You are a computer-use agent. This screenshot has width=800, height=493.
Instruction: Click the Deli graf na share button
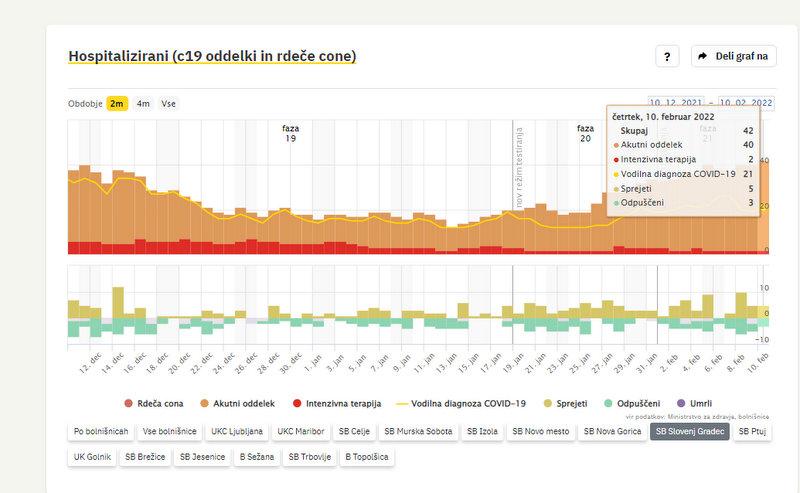coord(733,56)
